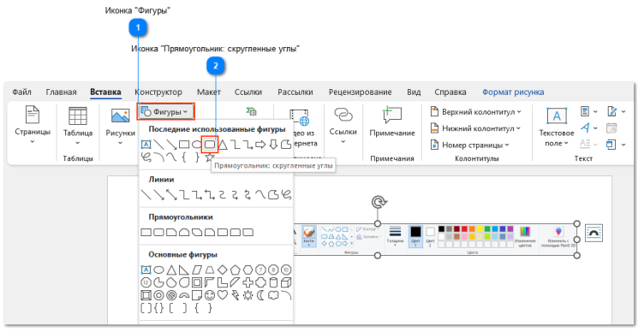Switch to the Конструктор tab
This screenshot has height=332, width=644.
point(158,92)
